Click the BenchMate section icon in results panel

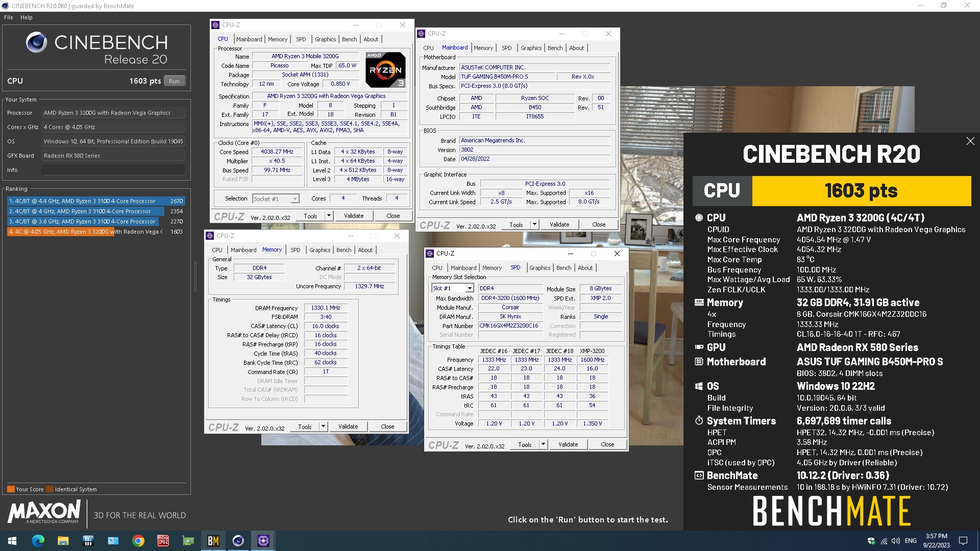tap(699, 475)
